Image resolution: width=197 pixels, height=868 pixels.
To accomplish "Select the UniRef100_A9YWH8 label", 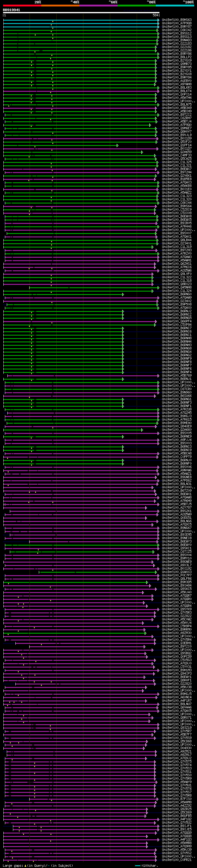I will pos(177,84).
